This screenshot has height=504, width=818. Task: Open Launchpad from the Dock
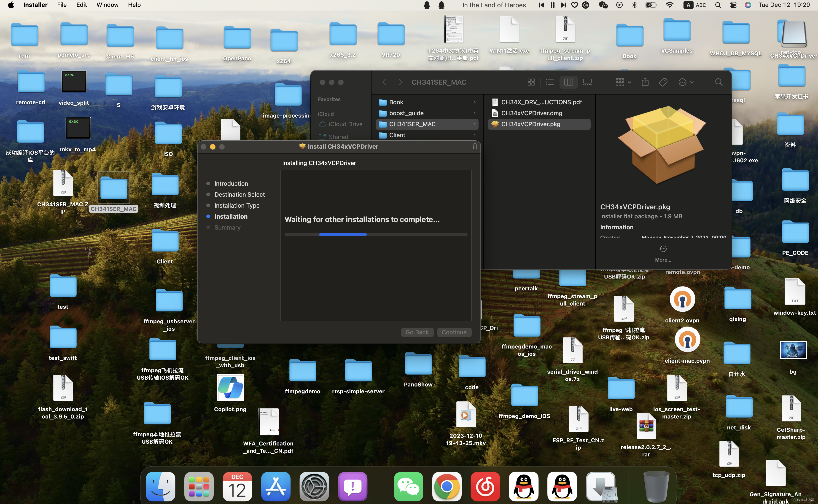(199, 486)
